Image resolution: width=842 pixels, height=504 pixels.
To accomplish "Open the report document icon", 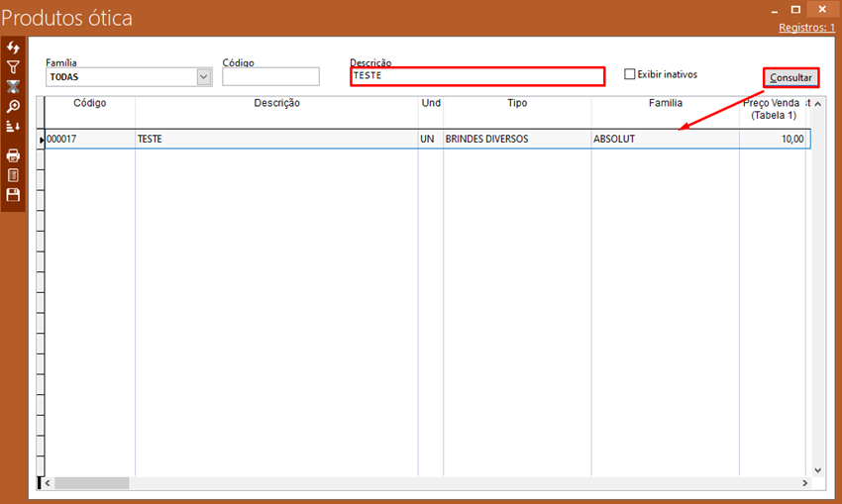I will (x=13, y=175).
